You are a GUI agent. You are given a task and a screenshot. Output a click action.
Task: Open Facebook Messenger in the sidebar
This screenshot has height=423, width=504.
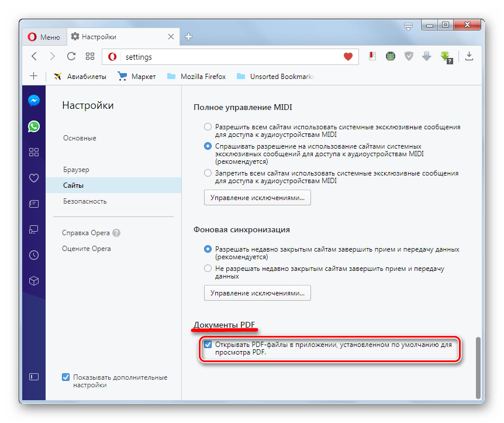point(33,100)
